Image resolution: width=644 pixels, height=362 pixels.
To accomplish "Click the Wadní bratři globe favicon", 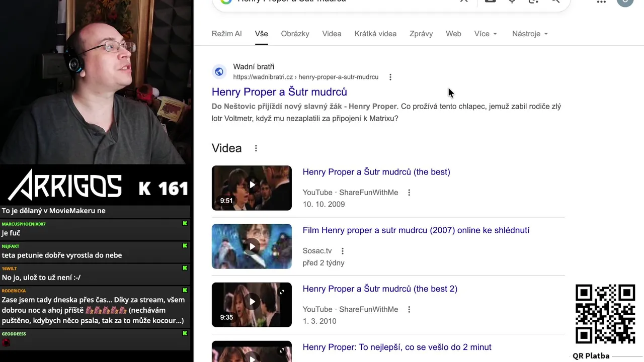I will pos(219,71).
